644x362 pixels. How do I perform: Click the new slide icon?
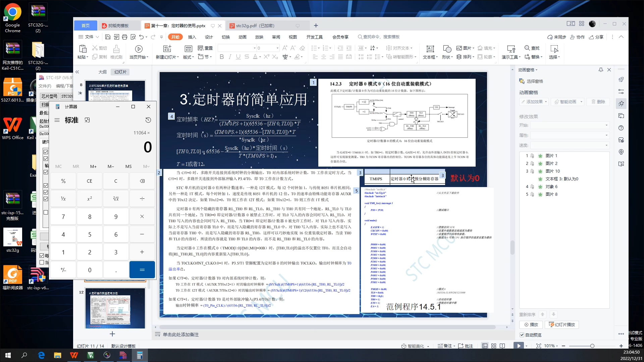point(167,49)
